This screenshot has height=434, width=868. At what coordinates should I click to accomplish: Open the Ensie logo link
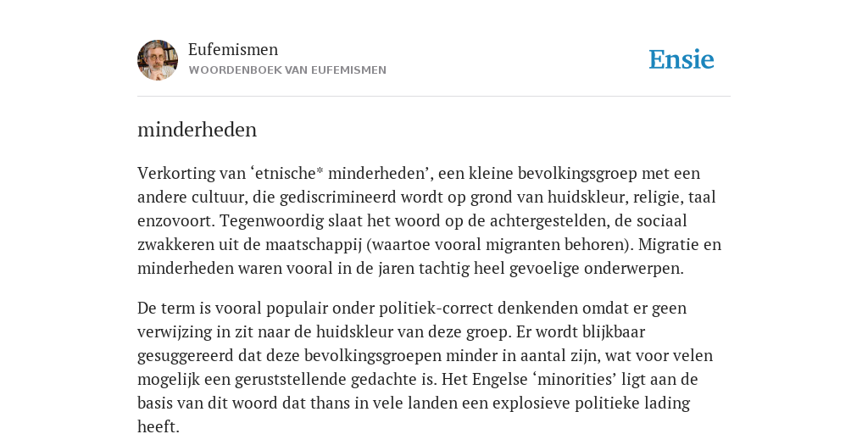point(682,59)
